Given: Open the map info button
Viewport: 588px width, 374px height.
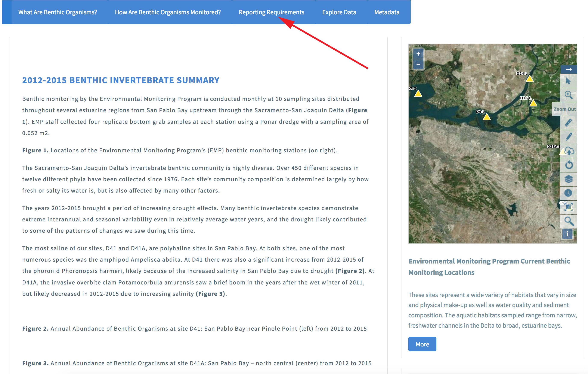Looking at the screenshot, I should (567, 234).
